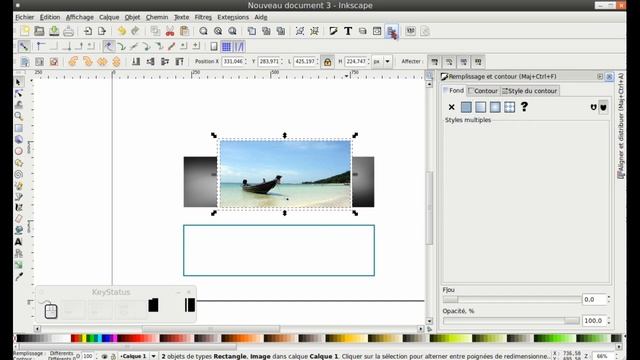640x360 pixels.
Task: Open the Text dialog (T icon)
Action: (348, 31)
